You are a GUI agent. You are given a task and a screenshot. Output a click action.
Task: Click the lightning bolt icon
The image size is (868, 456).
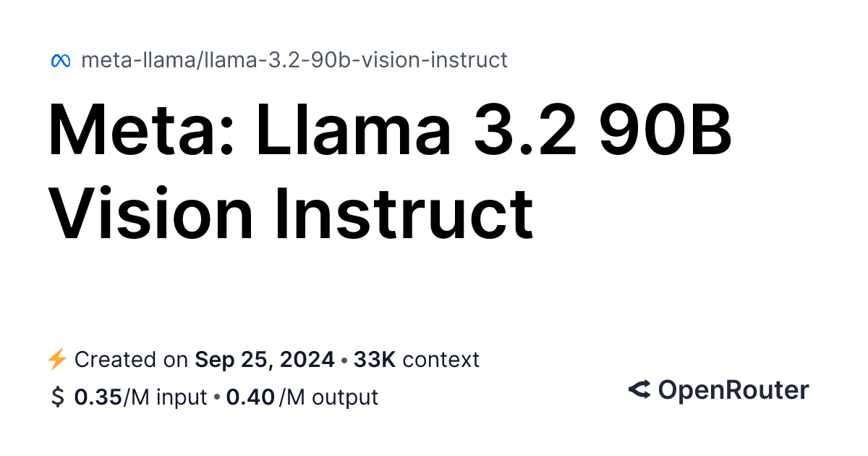57,359
